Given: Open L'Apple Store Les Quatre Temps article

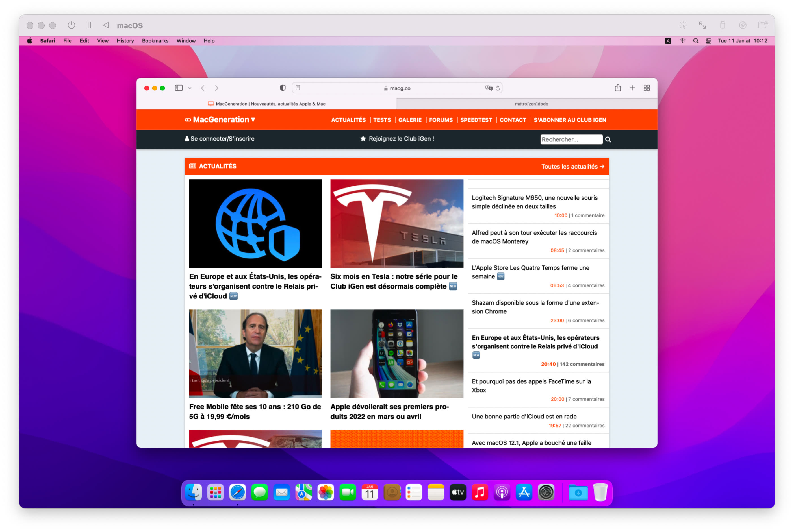Looking at the screenshot, I should tap(531, 272).
